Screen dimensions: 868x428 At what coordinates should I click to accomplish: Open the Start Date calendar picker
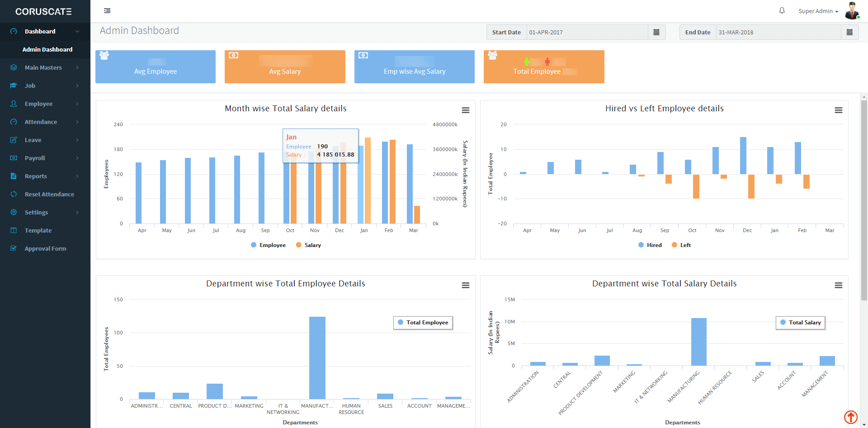pyautogui.click(x=656, y=32)
